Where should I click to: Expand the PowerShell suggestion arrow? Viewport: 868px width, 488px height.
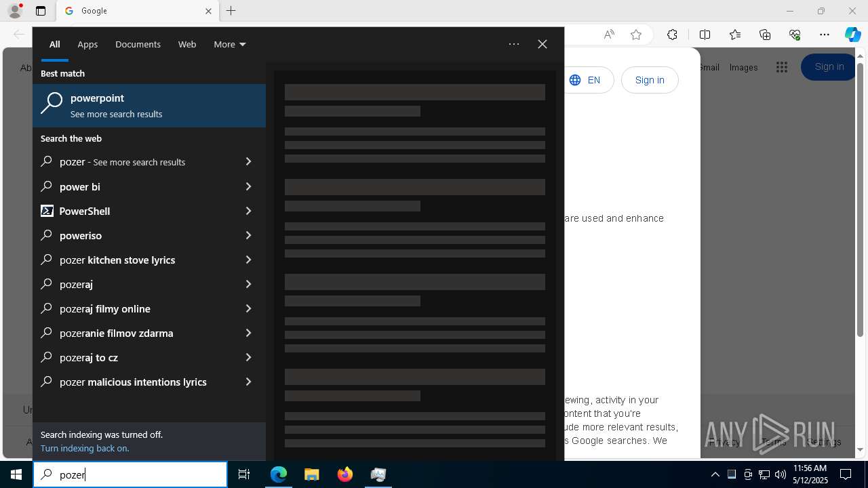(x=248, y=211)
